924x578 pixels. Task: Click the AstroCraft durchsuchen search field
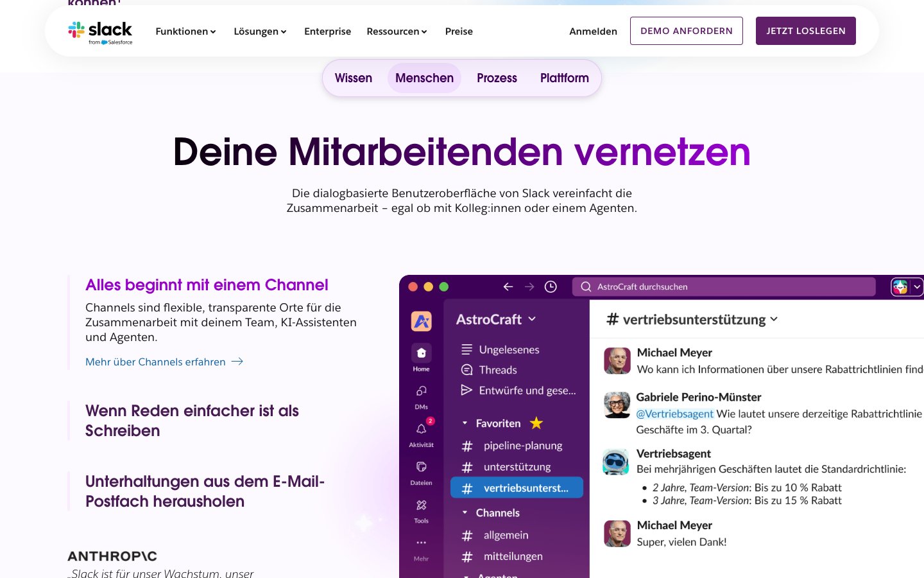[723, 287]
